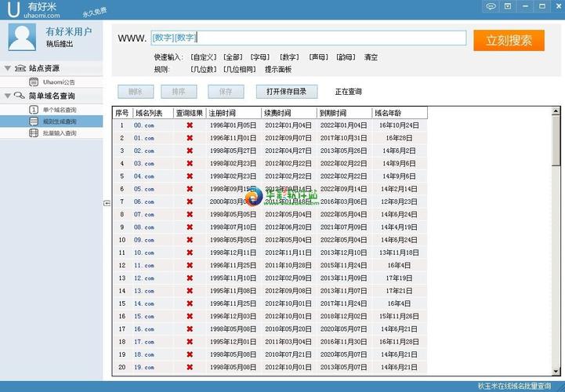Sort by 域名列表 column header
This screenshot has height=392, width=565.
(x=153, y=113)
